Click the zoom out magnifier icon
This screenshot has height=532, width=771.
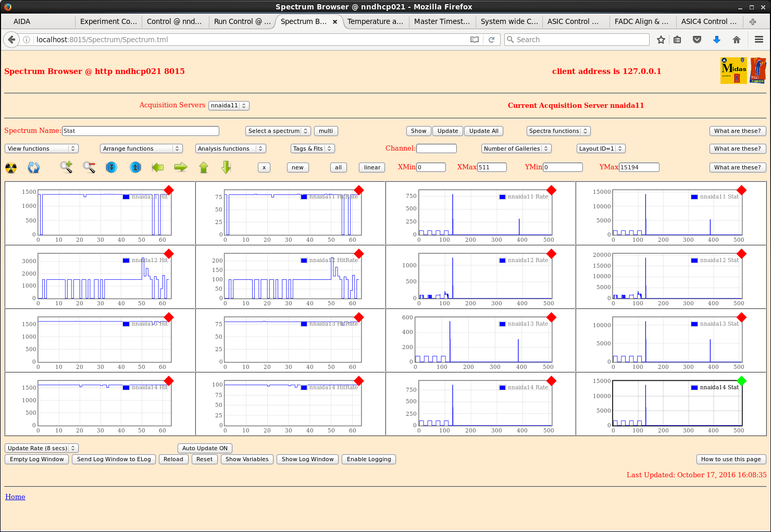(x=89, y=167)
